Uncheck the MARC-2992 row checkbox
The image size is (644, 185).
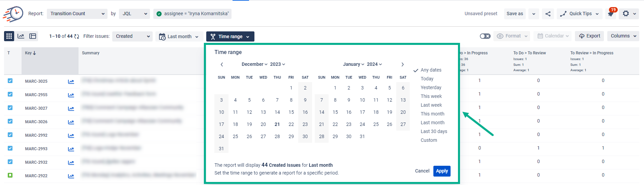(10, 135)
